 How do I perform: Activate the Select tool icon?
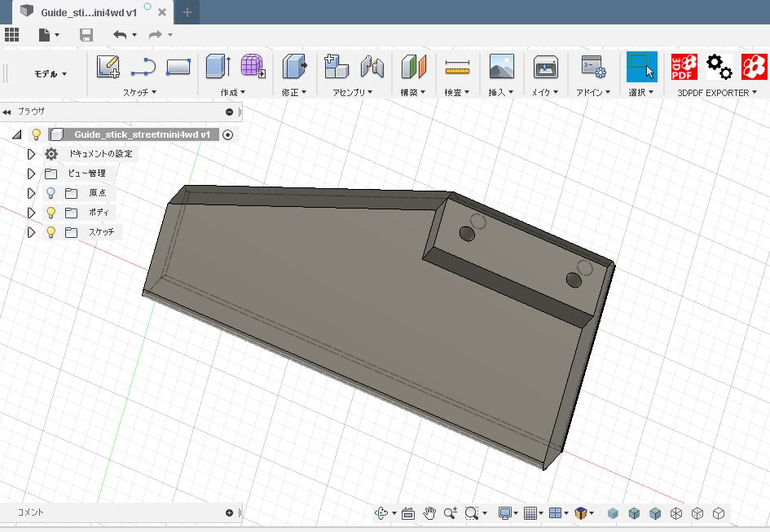tap(642, 67)
